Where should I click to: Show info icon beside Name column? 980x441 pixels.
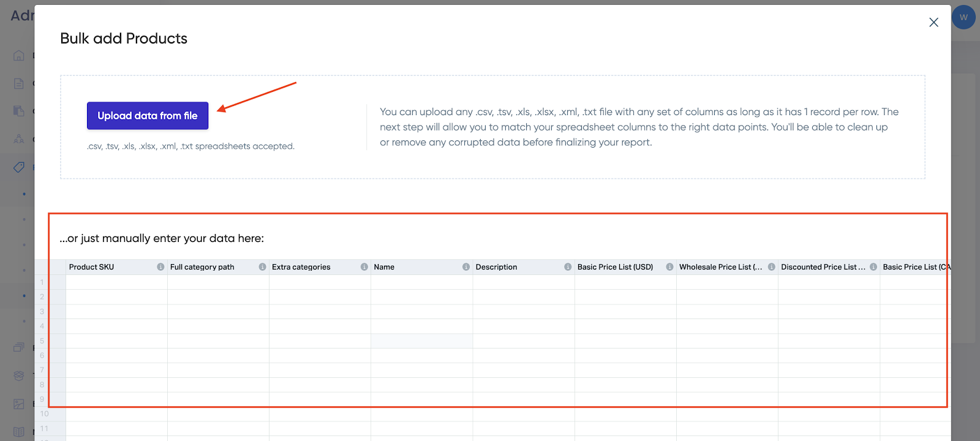(x=466, y=267)
